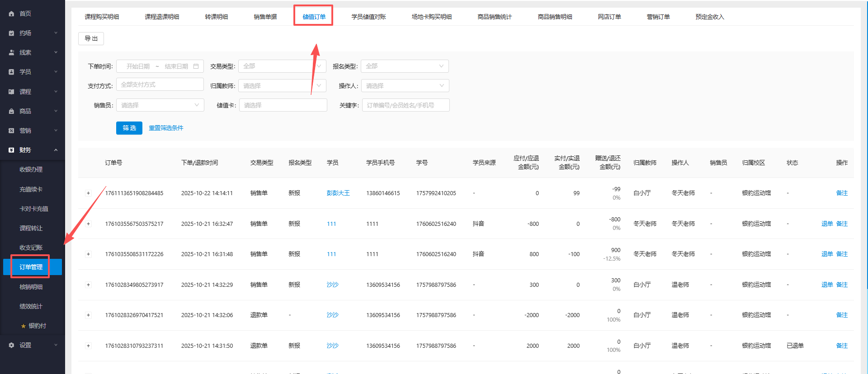Open the 储值卡 select field

[283, 105]
